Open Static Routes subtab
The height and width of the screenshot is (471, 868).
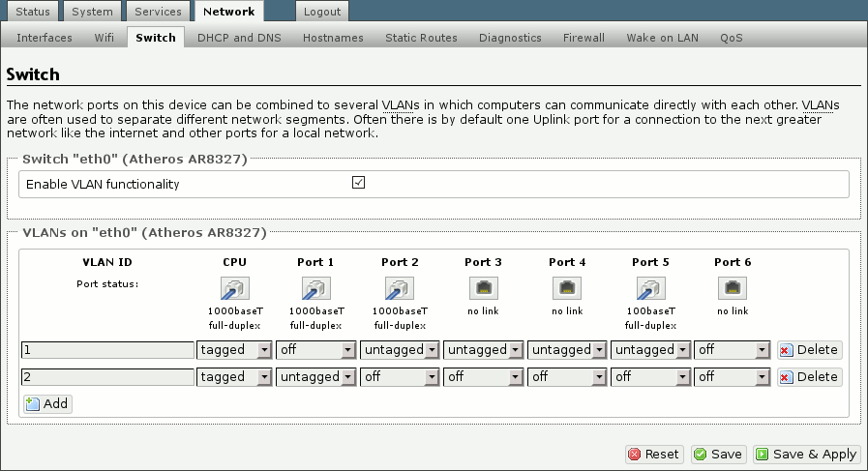coord(421,38)
